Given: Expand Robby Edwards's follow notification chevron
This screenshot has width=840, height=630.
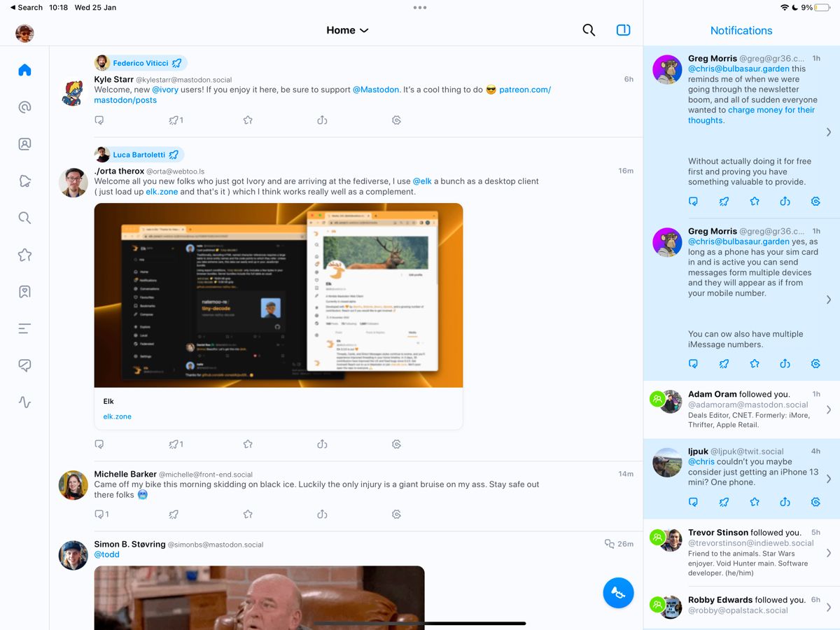Looking at the screenshot, I should coord(829,607).
